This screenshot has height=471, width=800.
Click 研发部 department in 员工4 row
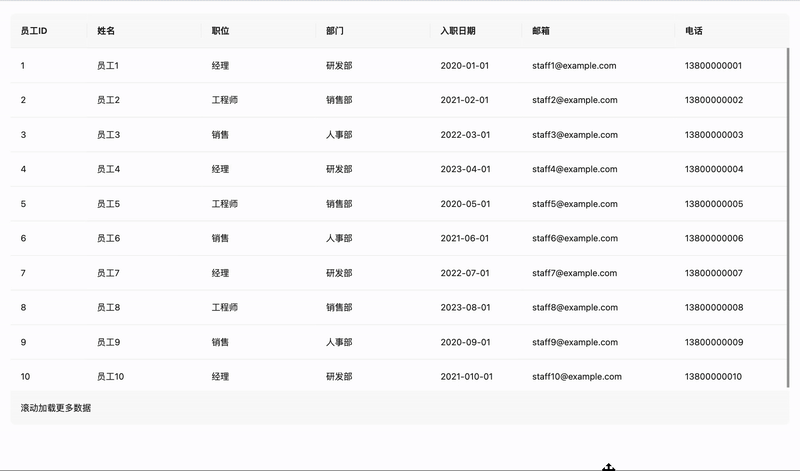(x=339, y=169)
